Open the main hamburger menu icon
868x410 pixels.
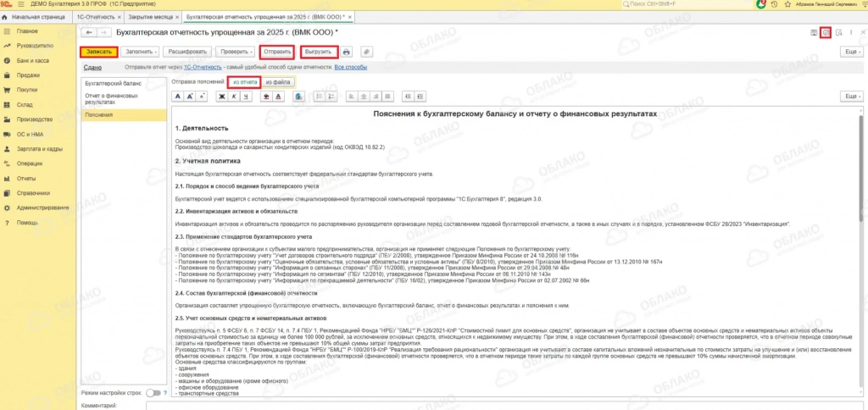pyautogui.click(x=21, y=4)
